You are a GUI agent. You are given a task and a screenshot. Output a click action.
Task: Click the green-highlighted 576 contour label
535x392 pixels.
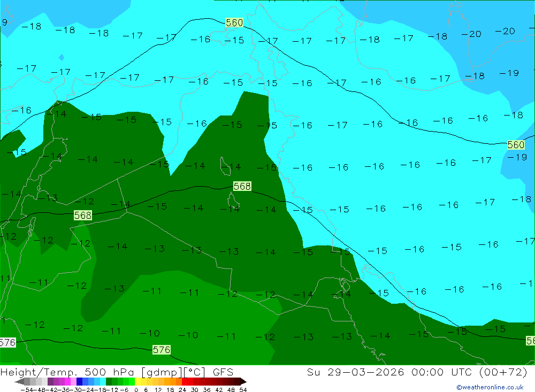click(162, 350)
